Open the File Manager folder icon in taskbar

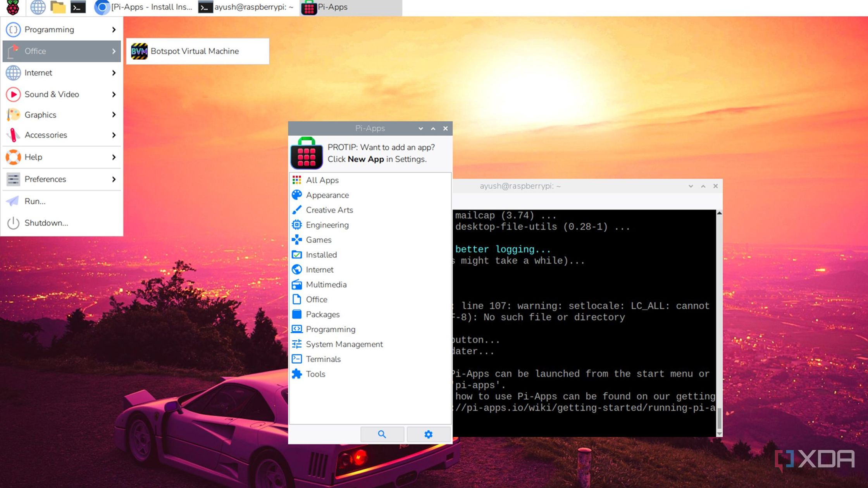[x=58, y=7]
